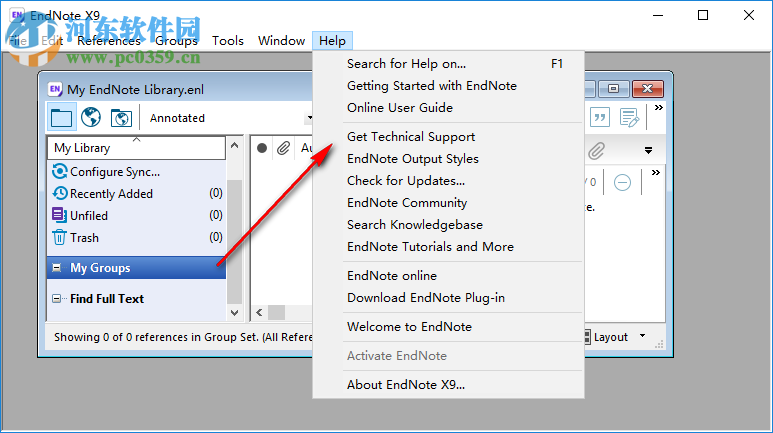Click the My Library header
Image resolution: width=773 pixels, height=433 pixels.
pos(137,148)
